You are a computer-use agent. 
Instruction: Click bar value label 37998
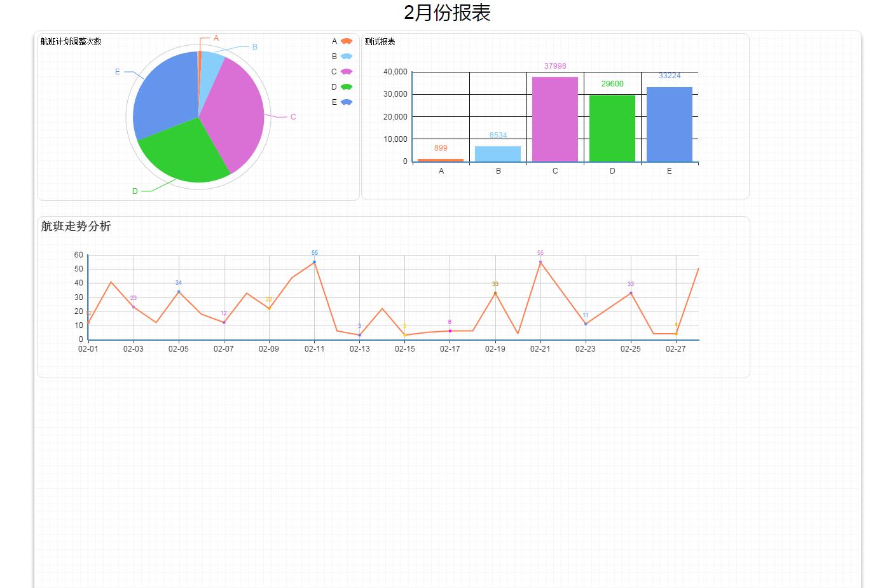point(555,66)
